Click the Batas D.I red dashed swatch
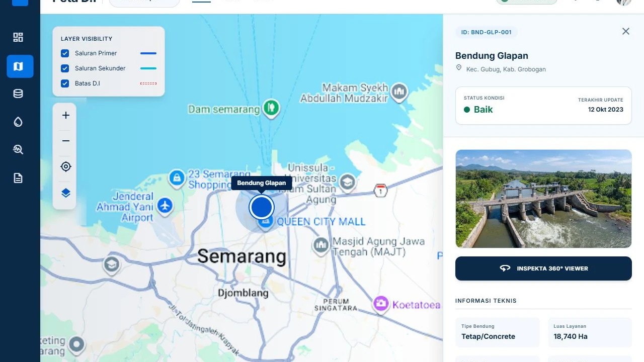The width and height of the screenshot is (644, 362). tap(148, 83)
